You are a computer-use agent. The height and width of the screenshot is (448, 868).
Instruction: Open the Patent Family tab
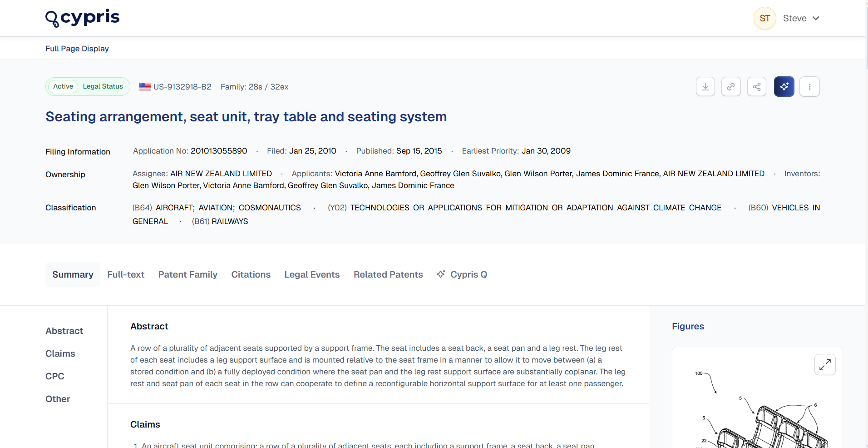coord(188,274)
